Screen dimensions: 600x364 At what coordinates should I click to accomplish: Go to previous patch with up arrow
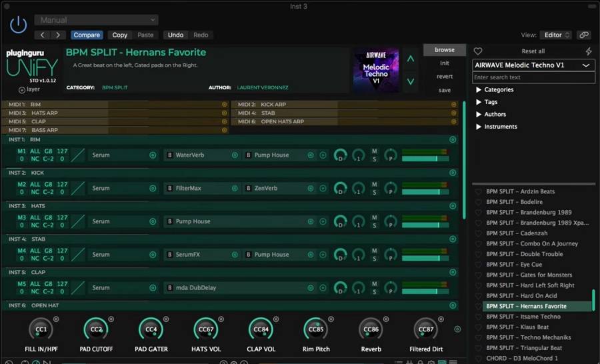pyautogui.click(x=411, y=59)
